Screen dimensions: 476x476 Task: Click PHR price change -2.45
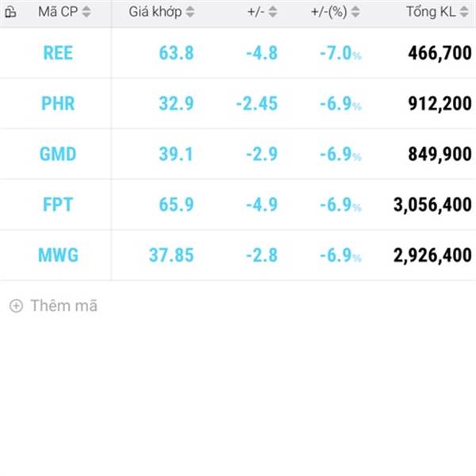tap(257, 103)
